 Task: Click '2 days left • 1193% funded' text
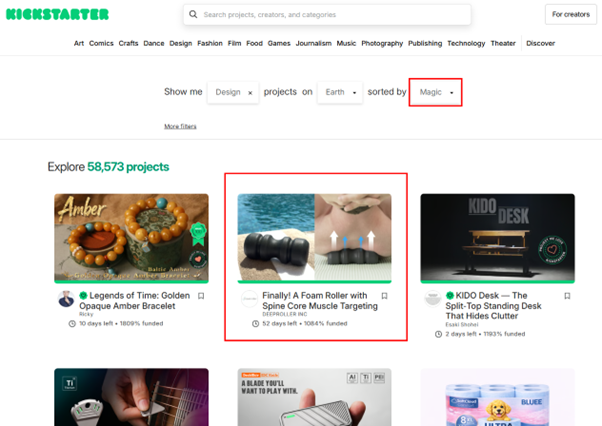coord(485,334)
